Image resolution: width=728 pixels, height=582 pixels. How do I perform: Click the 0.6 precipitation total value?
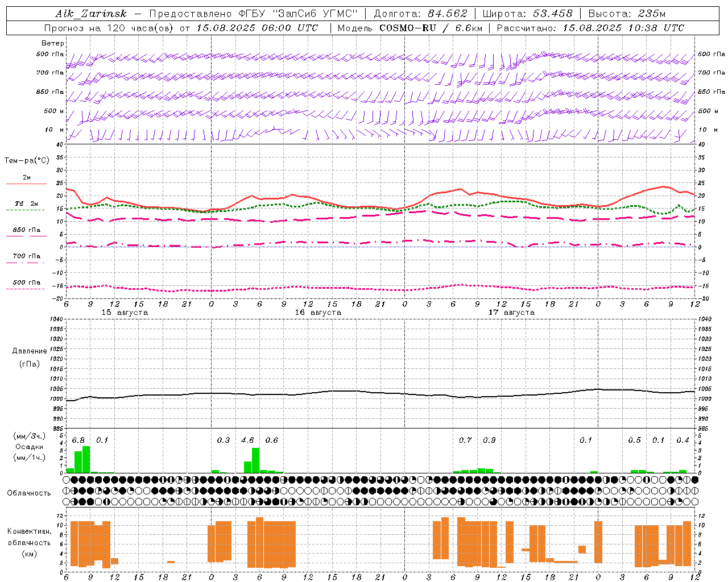pyautogui.click(x=272, y=440)
